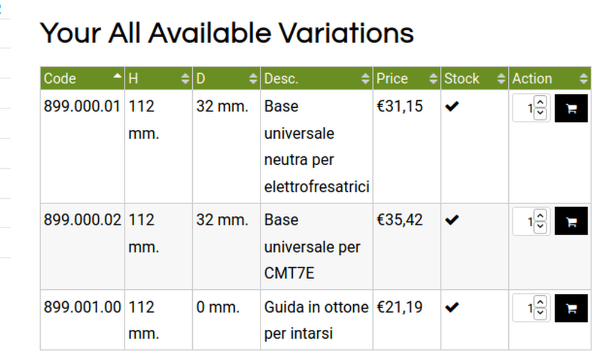Sort table by D column
The image size is (613, 364).
[226, 78]
